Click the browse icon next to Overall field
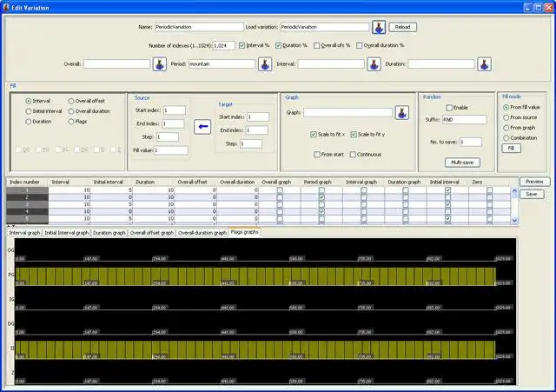Screen dimensions: 556x392 pos(160,63)
